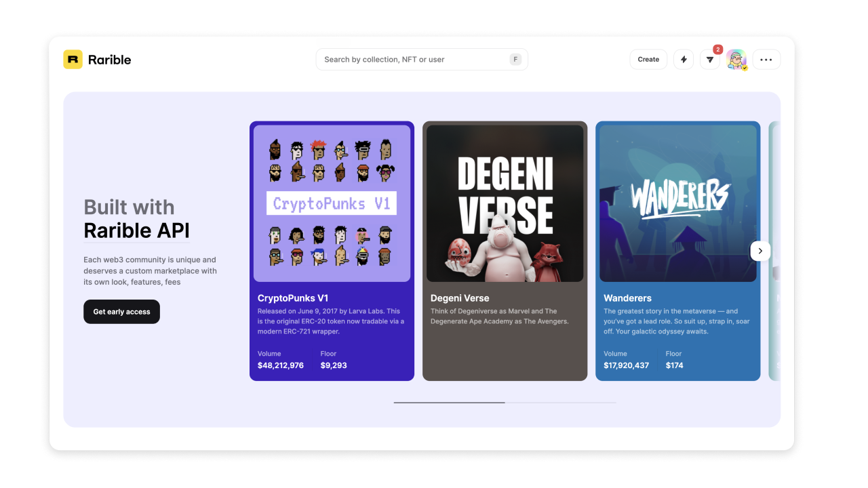Image resolution: width=868 pixels, height=488 pixels.
Task: Open the Wanderers artwork thumbnail
Action: tap(678, 203)
